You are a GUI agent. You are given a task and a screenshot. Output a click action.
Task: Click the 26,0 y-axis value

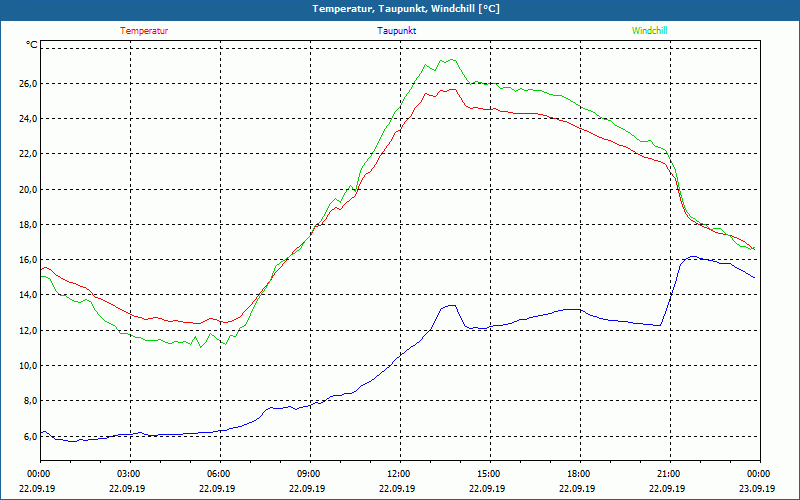[28, 83]
